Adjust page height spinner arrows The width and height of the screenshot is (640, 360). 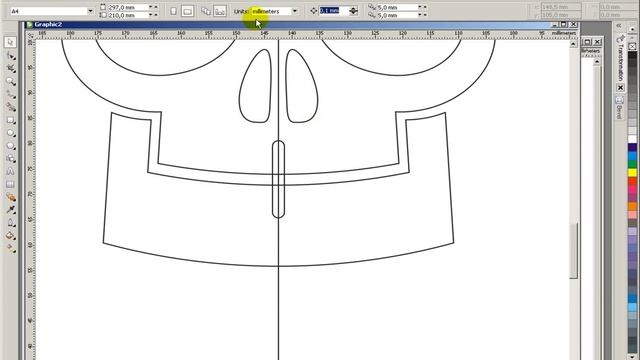(x=153, y=15)
